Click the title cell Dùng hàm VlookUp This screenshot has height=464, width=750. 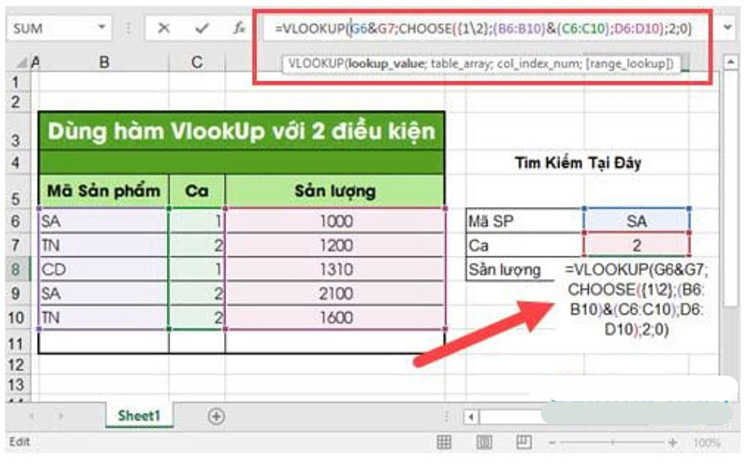(242, 131)
